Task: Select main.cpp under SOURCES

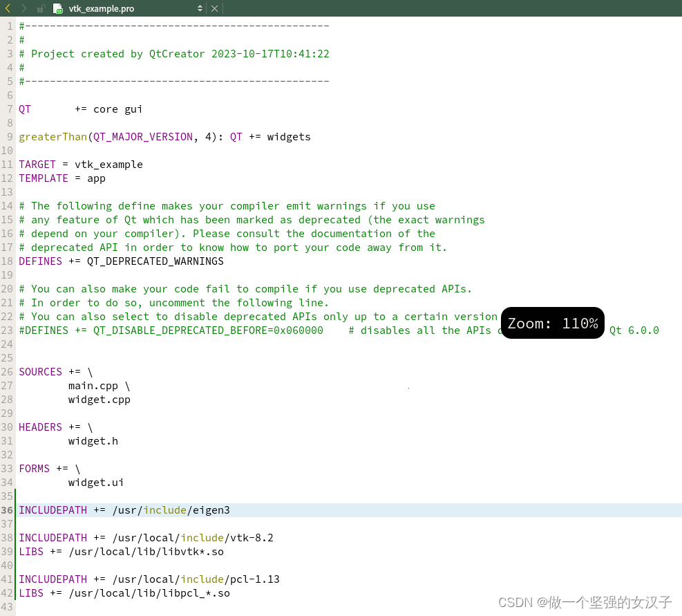Action: (93, 385)
